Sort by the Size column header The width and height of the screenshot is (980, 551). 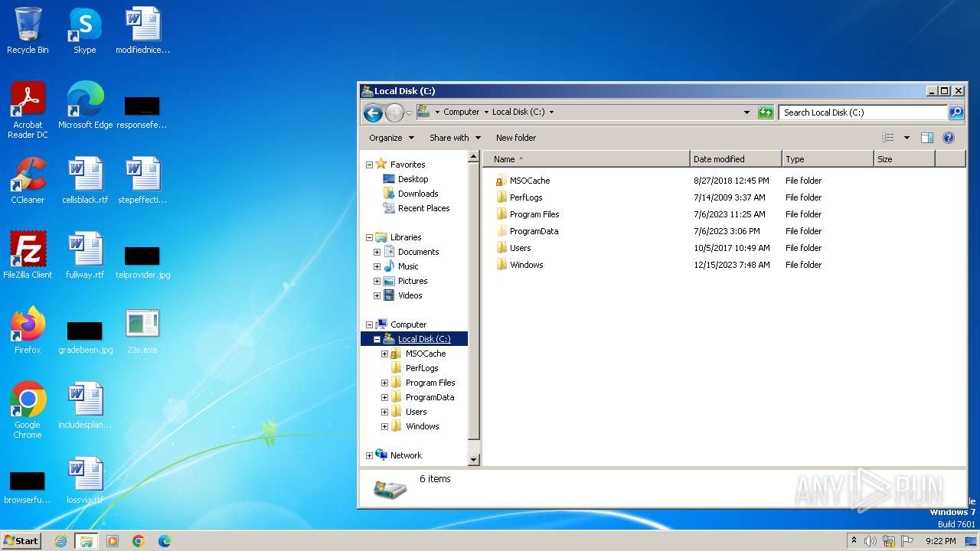[904, 159]
